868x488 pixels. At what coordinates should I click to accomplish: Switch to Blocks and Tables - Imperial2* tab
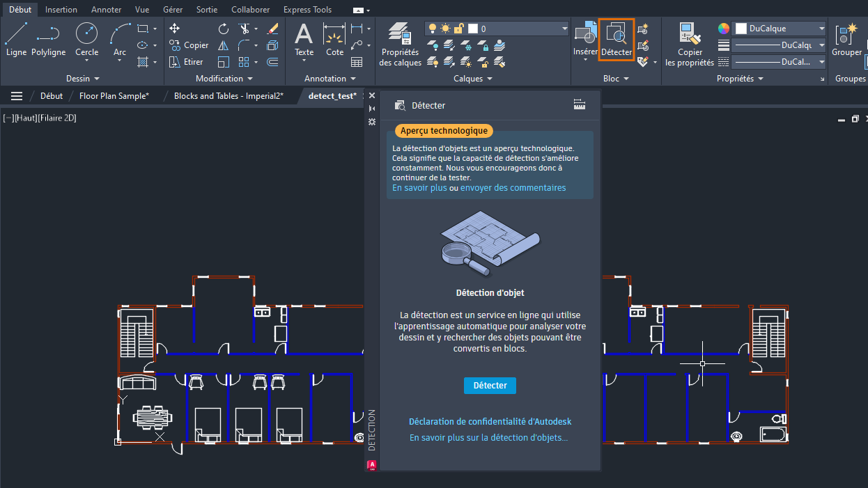228,96
